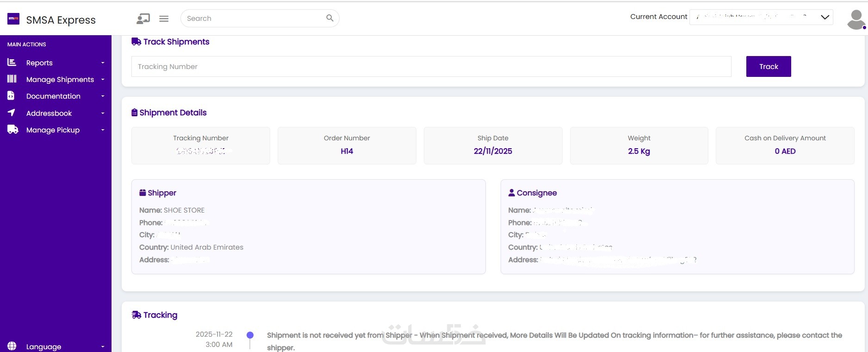Click the Shipment Details heading
The image size is (868, 352).
click(x=173, y=113)
